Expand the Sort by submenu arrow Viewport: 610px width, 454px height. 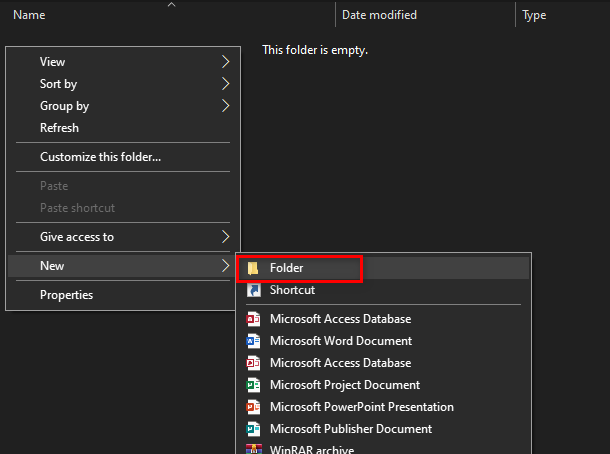click(x=225, y=84)
